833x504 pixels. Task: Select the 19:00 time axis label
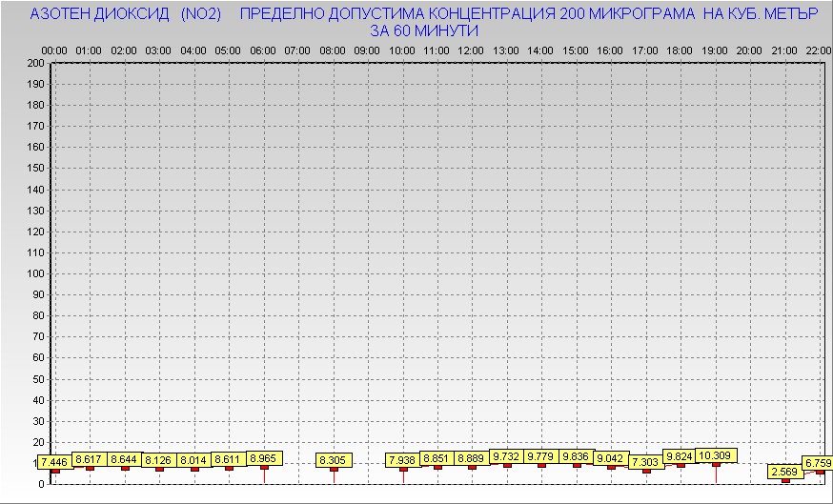[x=715, y=50]
